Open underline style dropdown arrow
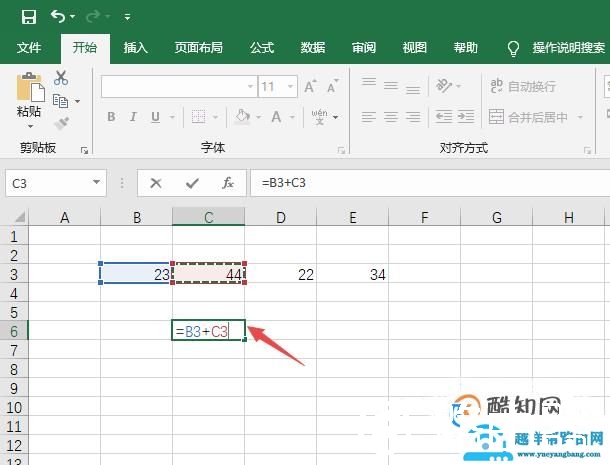The width and height of the screenshot is (610, 465). 172,117
